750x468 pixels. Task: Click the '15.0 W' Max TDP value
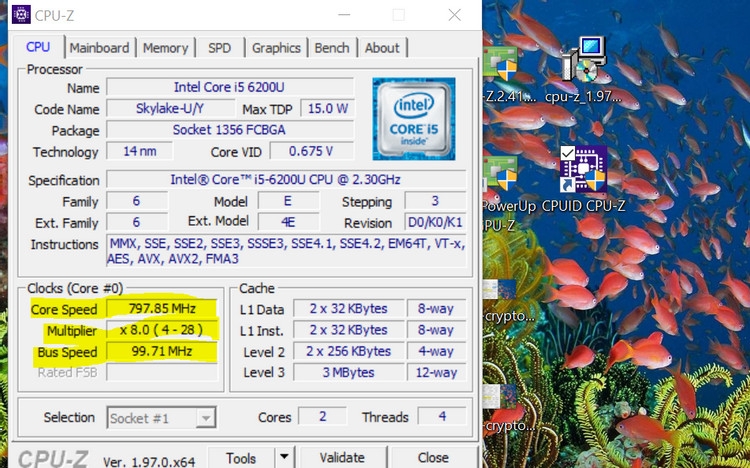328,109
